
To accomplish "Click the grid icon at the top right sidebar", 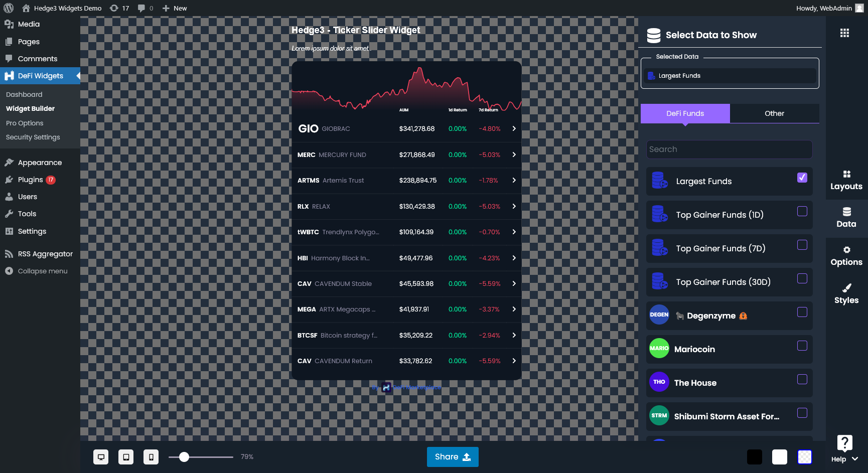I will pos(845,33).
